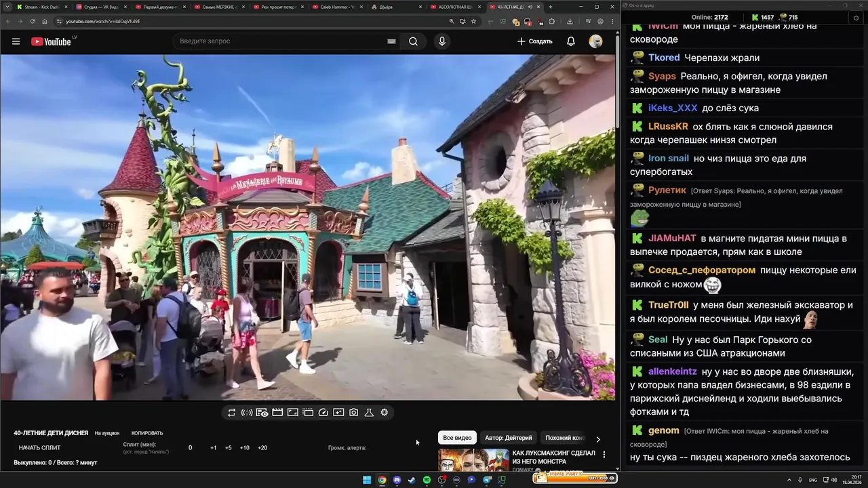Open the YouTube account avatar menu
This screenshot has width=868, height=488.
pos(595,41)
